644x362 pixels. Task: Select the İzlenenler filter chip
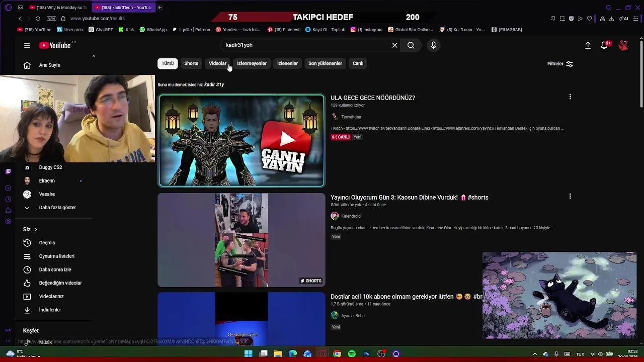tap(287, 63)
